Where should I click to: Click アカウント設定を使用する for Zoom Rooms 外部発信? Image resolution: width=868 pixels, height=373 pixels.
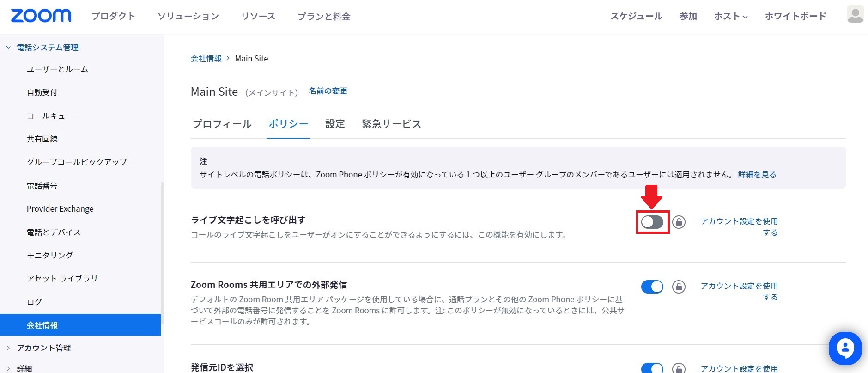coord(740,291)
